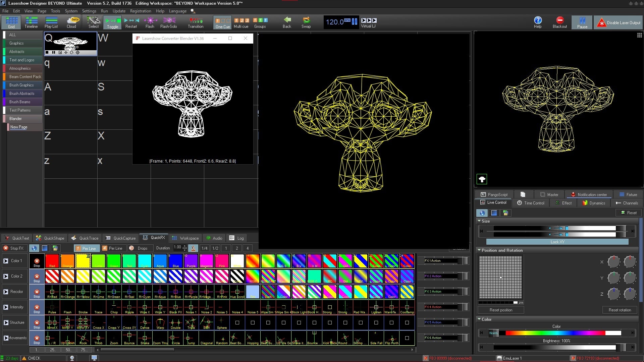Click the Lock XY button

(557, 242)
